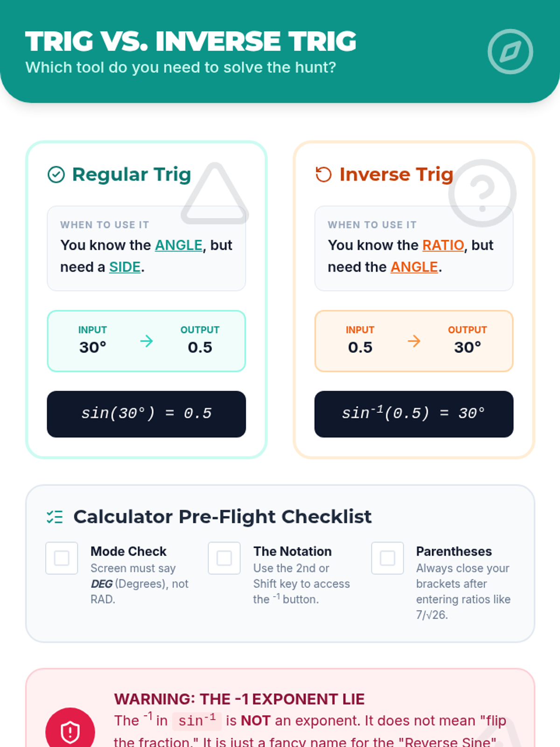Click the orange RATIO link

pyautogui.click(x=443, y=245)
